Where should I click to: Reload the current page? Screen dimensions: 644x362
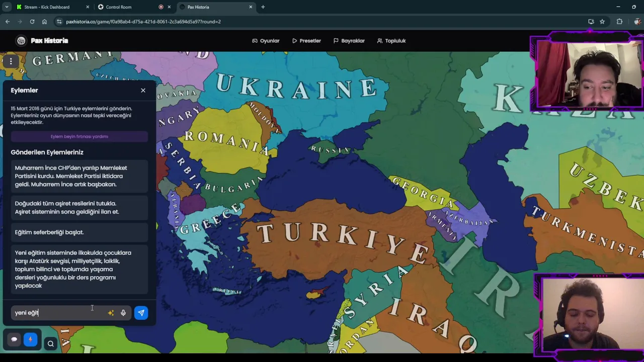(x=32, y=22)
